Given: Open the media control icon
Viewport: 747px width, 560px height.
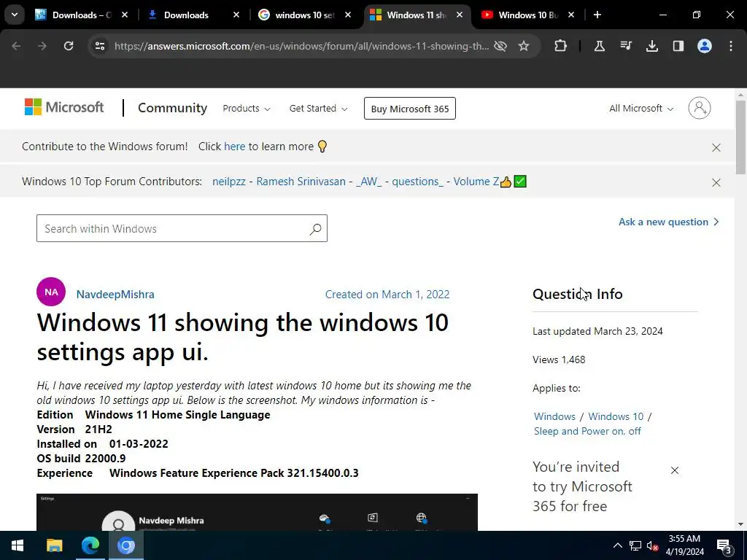Looking at the screenshot, I should (625, 46).
